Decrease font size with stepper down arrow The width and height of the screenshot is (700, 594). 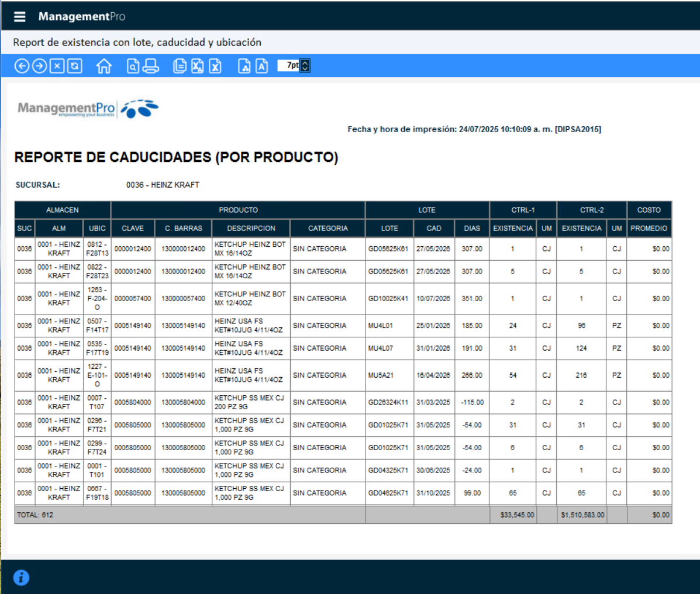(x=305, y=69)
